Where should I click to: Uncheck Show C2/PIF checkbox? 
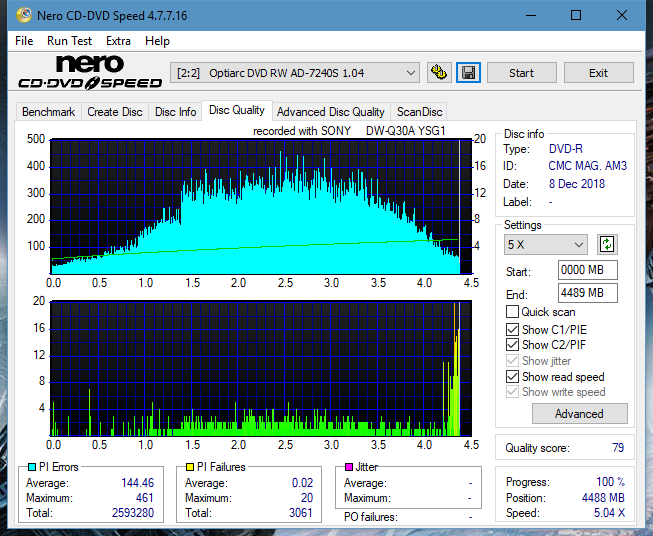point(512,344)
